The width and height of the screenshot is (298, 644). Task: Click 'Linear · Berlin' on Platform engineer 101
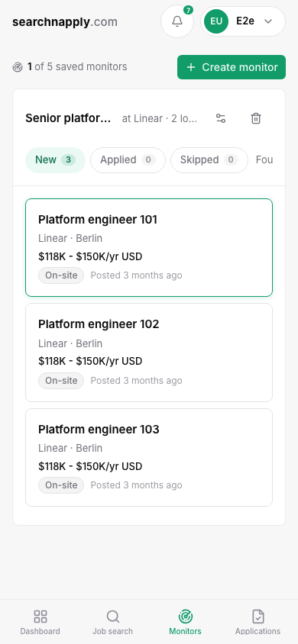[70, 239]
